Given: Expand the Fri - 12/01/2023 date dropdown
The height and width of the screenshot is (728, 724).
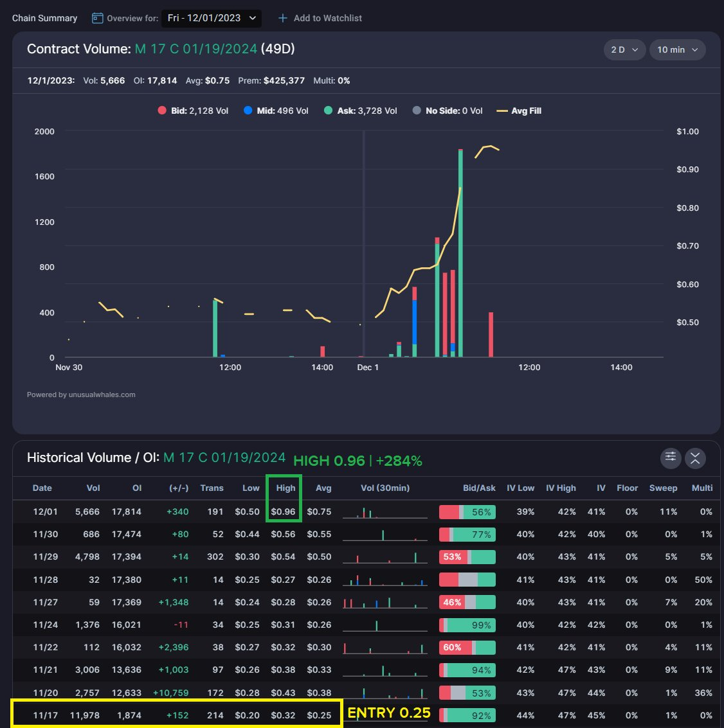Looking at the screenshot, I should coord(211,18).
